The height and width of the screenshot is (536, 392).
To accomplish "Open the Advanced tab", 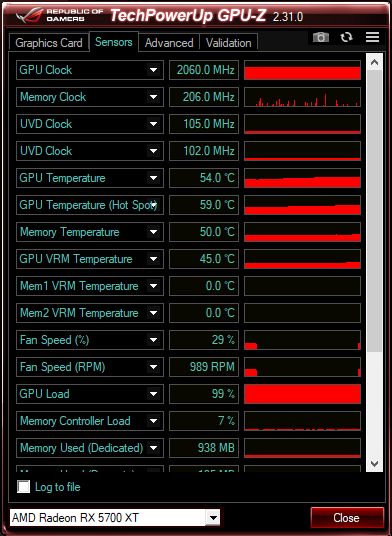I will pyautogui.click(x=169, y=43).
